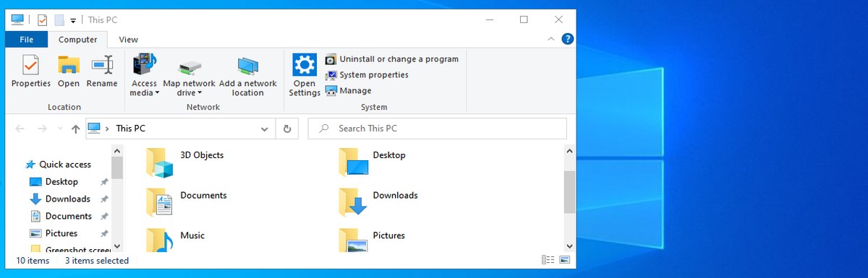Click the Music folder name
This screenshot has height=278, width=868.
[192, 235]
